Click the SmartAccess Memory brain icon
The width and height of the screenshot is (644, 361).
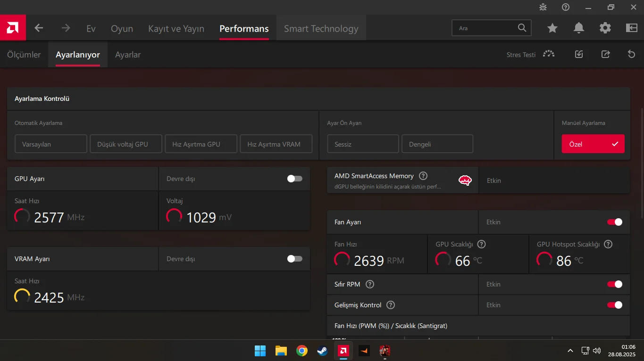pos(465,180)
